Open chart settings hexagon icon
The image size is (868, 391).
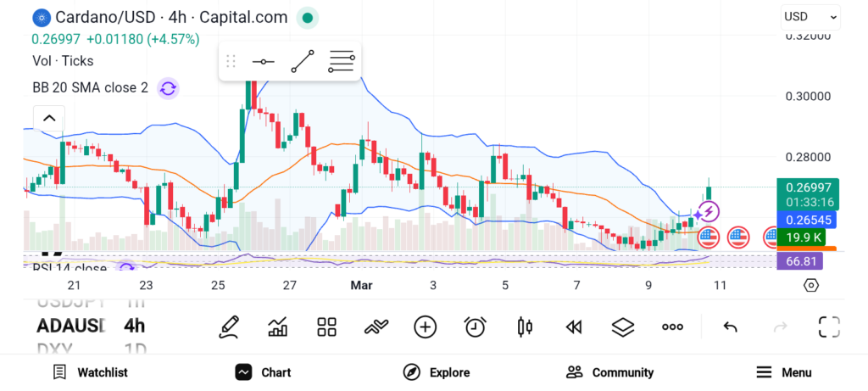(810, 285)
